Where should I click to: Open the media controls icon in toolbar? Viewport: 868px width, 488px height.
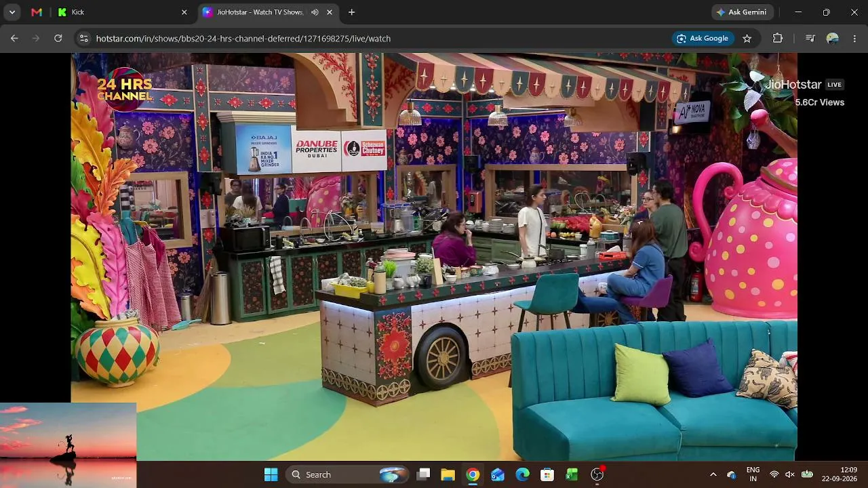(x=810, y=39)
